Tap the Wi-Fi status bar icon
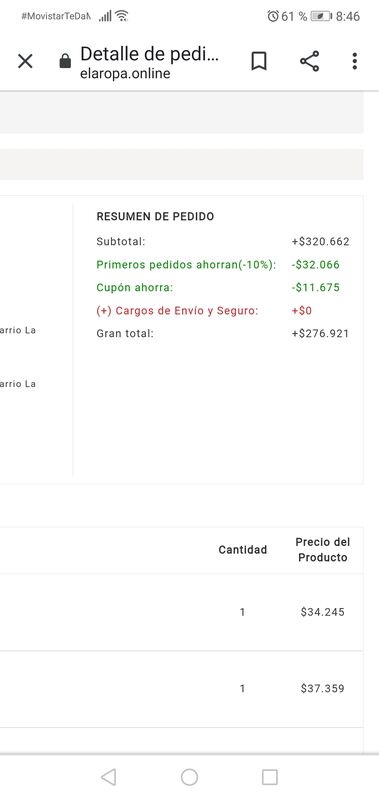This screenshot has height=800, width=379. coord(121,16)
